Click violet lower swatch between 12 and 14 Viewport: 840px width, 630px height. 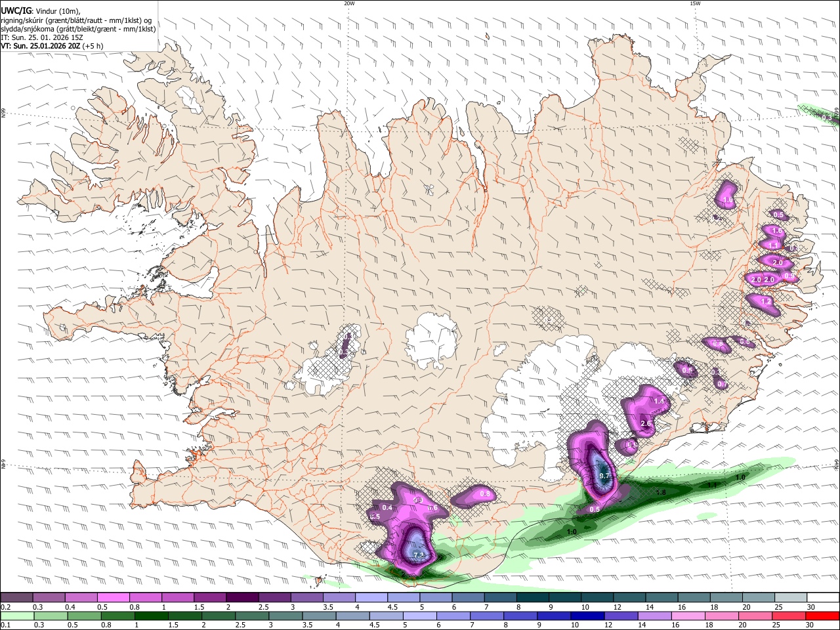pyautogui.click(x=621, y=616)
